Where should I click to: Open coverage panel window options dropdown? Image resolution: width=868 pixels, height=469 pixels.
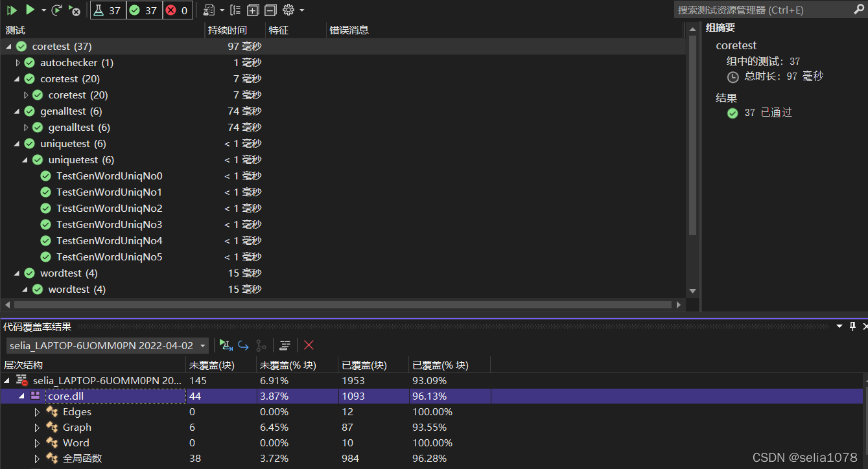point(839,326)
